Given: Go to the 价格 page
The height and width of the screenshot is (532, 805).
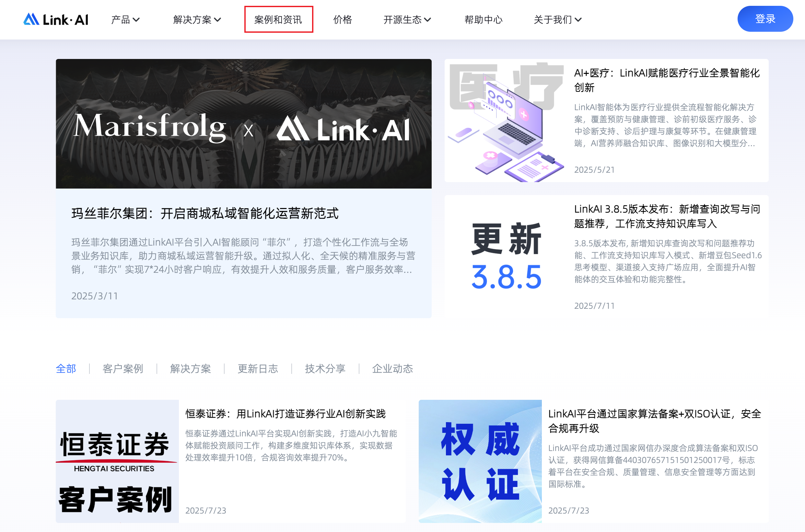Looking at the screenshot, I should [343, 20].
